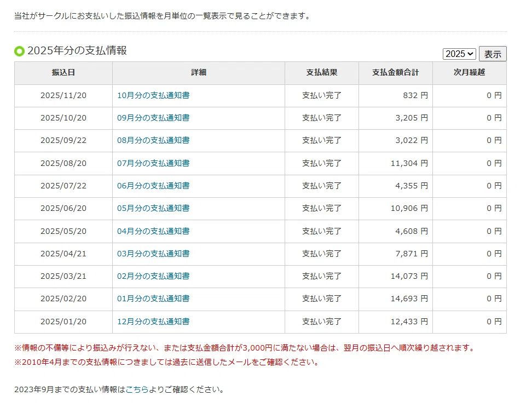Click the date 2025/02/20

pyautogui.click(x=63, y=299)
